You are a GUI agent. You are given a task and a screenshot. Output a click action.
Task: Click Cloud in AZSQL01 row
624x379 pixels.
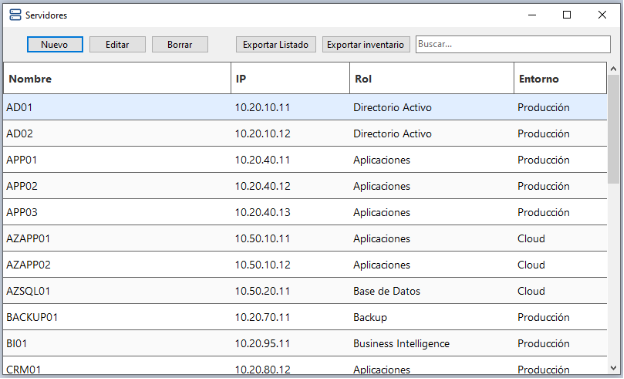tap(531, 291)
